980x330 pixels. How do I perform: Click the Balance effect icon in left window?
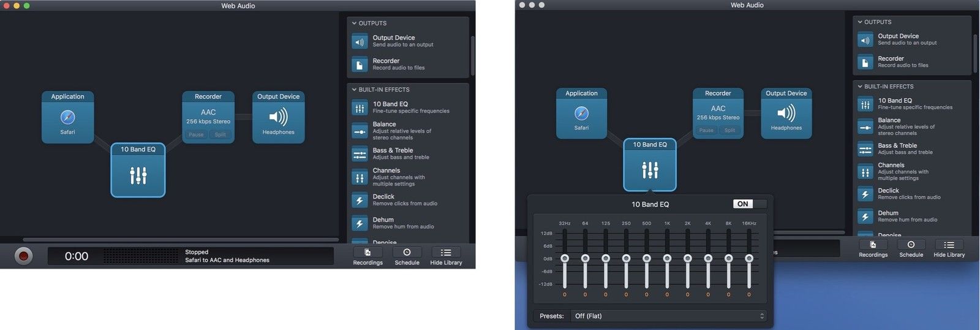point(360,131)
